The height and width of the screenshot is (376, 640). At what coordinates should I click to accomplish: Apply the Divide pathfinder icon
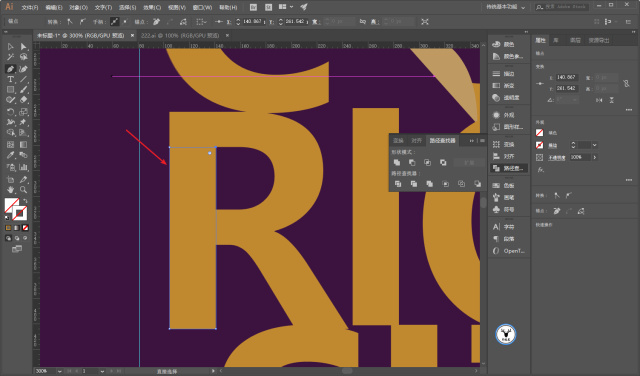click(398, 184)
